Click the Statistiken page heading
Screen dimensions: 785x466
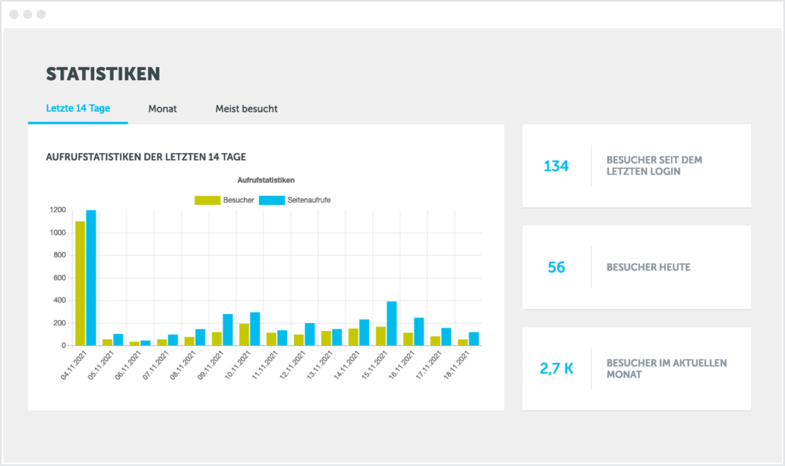103,75
